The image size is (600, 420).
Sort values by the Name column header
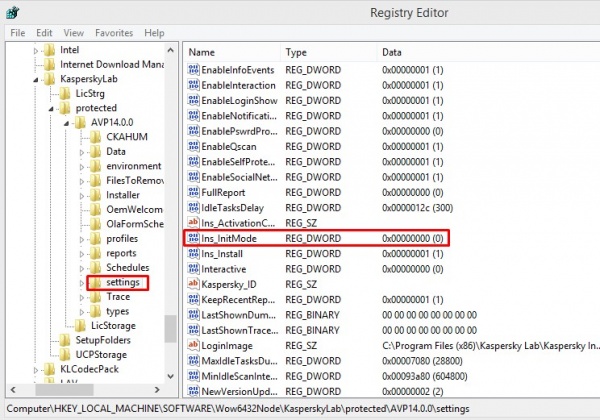[232, 52]
